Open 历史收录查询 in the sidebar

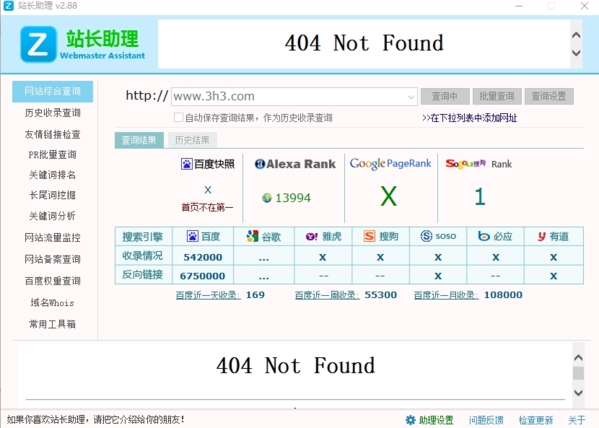[x=53, y=113]
